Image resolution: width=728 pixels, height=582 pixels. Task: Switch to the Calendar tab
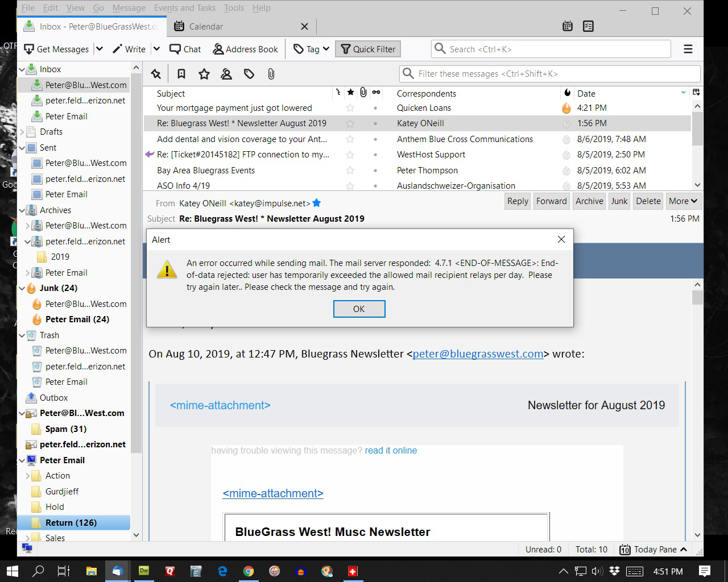(x=241, y=26)
